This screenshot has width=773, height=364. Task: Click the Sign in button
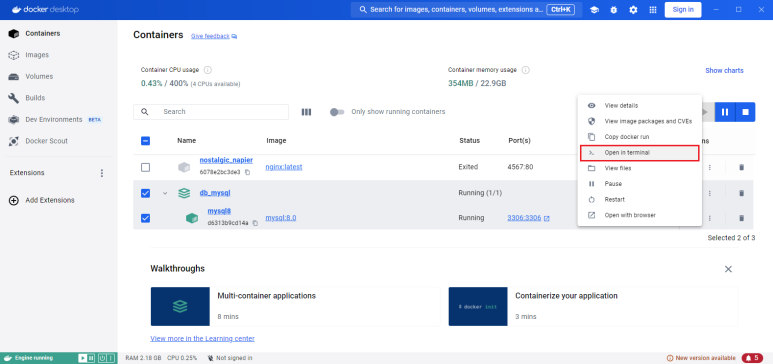click(683, 10)
